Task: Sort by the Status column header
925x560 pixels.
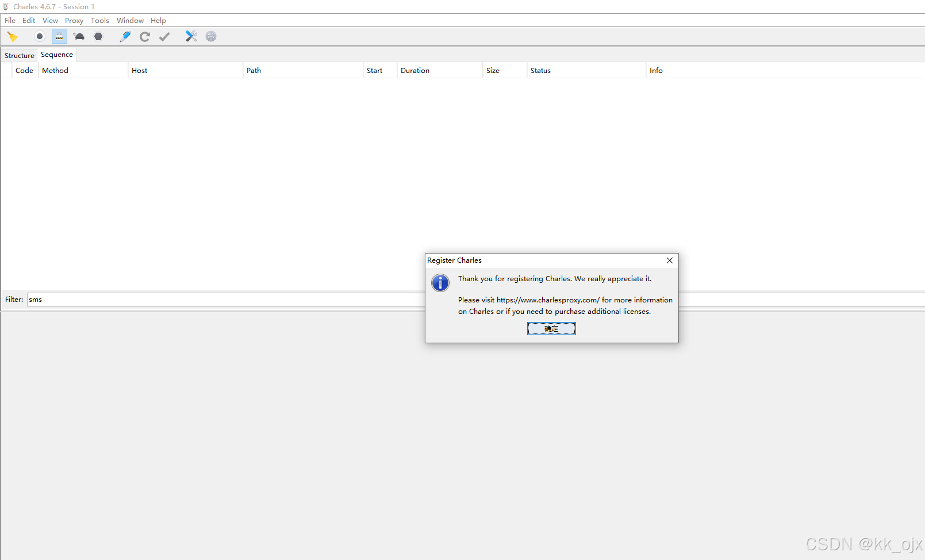Action: [x=586, y=71]
